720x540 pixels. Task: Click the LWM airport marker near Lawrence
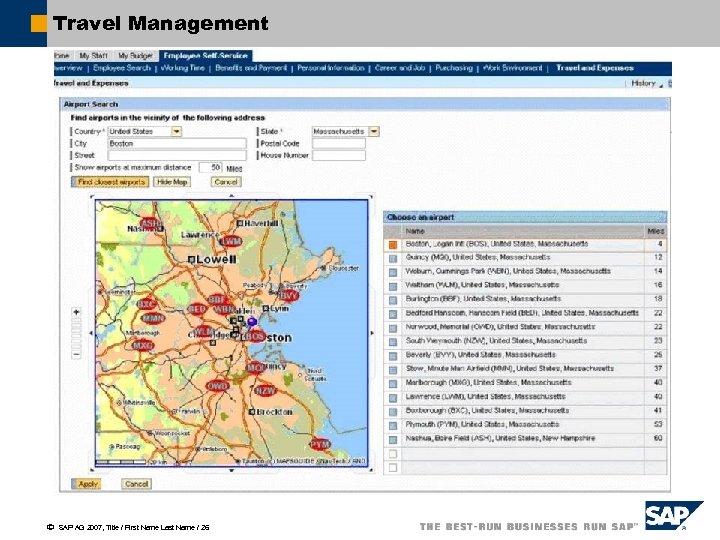pos(231,241)
